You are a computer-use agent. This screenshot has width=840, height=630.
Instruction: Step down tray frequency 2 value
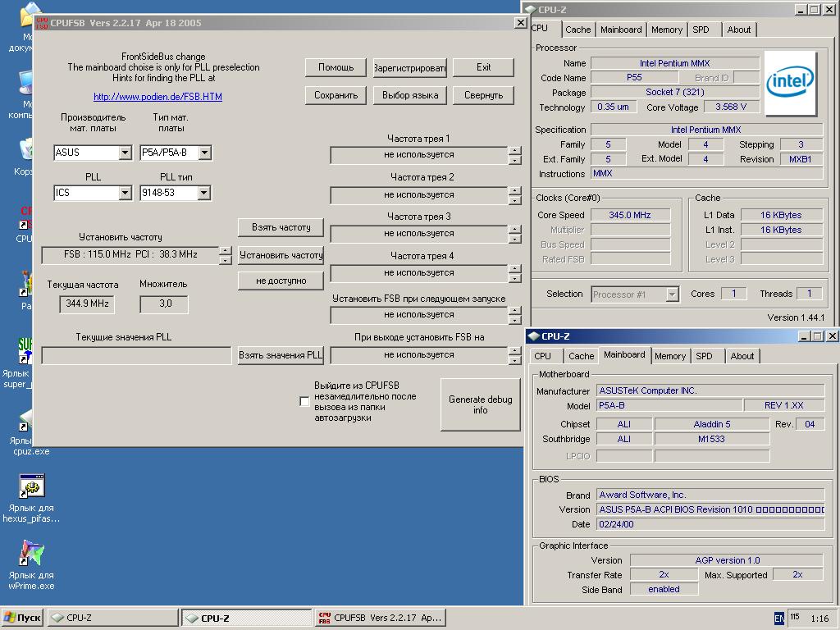tap(515, 200)
